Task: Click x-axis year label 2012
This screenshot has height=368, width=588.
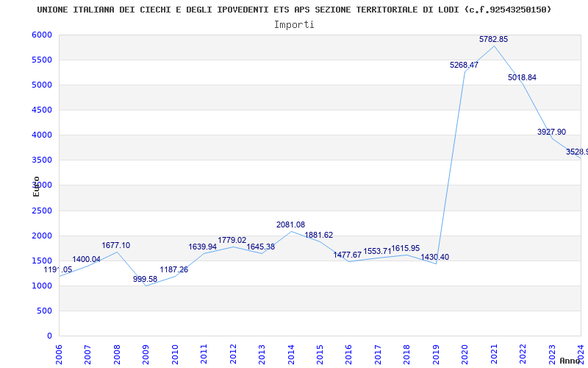Action: coord(233,354)
